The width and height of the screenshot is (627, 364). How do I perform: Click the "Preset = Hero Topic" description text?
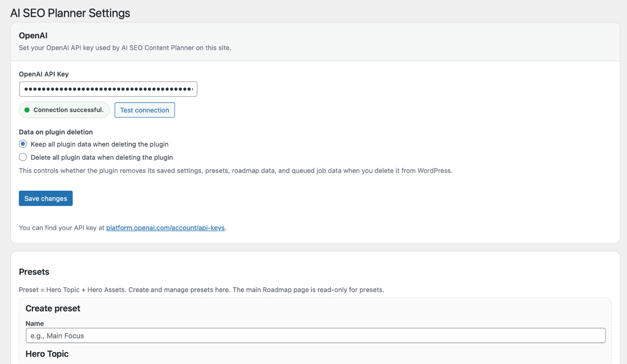point(201,290)
